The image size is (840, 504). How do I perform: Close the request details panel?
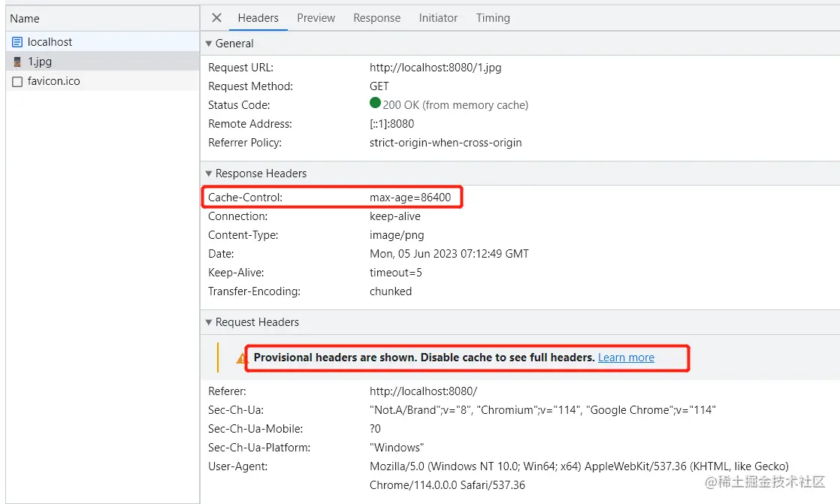(216, 18)
